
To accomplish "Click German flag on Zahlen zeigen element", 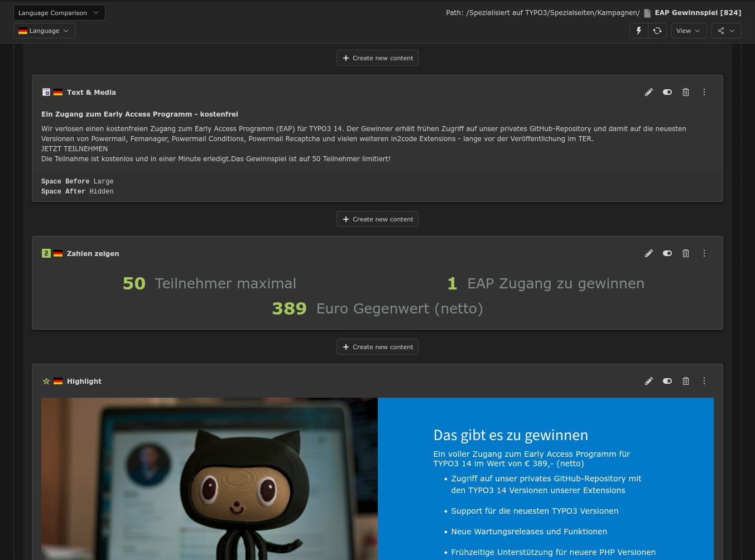I will pos(58,253).
